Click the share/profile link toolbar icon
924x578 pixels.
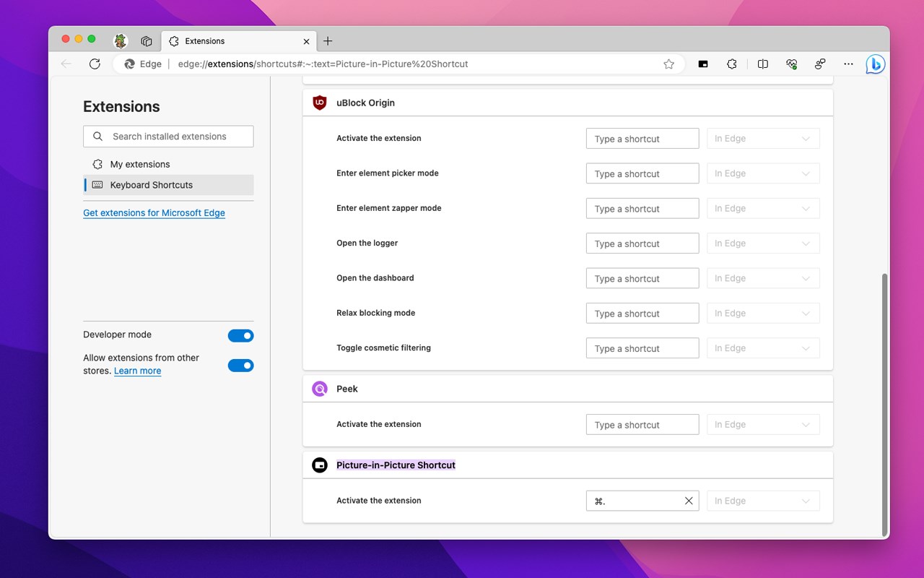click(x=820, y=64)
